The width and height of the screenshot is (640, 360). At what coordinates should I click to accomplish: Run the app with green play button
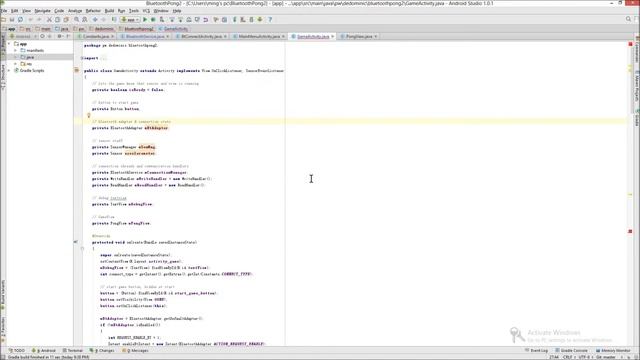pos(145,20)
